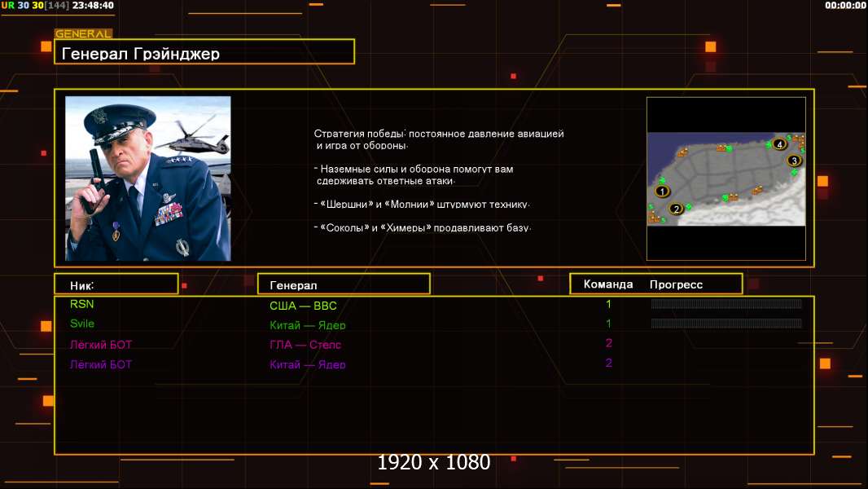Image resolution: width=868 pixels, height=489 pixels.
Task: Click Svile's loading progress bar
Action: [x=726, y=323]
